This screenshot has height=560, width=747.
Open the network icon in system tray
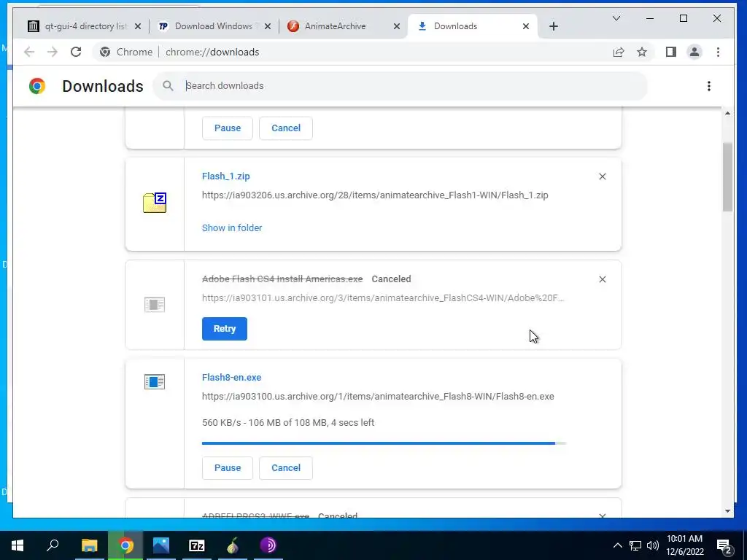pyautogui.click(x=635, y=545)
